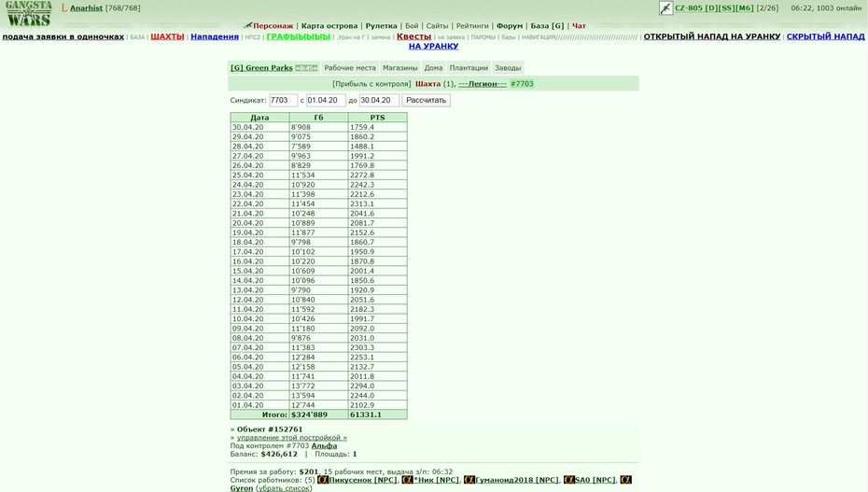Screen dimensions: 868x492
Task: Open worker *Ник [NPC] profile
Action: (436, 480)
